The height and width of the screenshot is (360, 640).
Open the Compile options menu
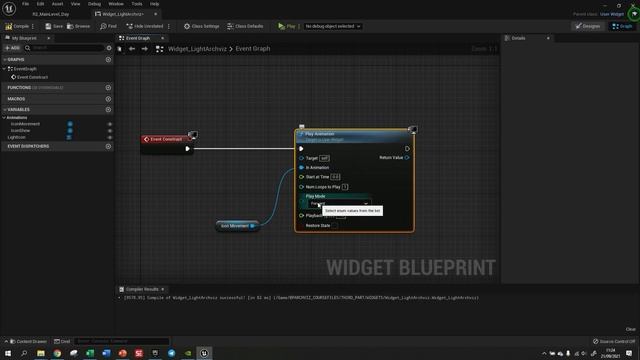(x=33, y=26)
